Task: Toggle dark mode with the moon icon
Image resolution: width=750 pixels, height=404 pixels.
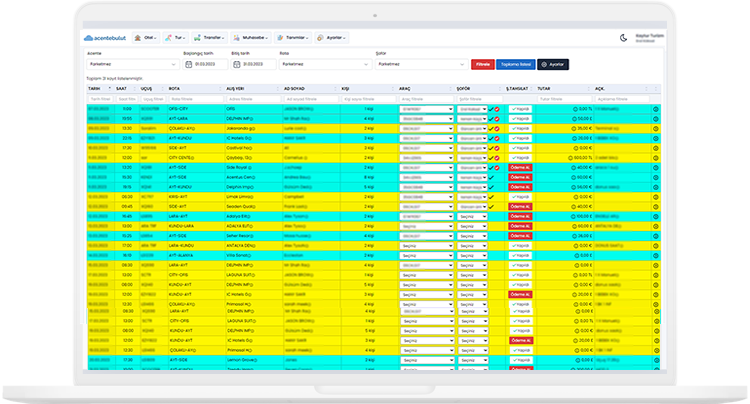Action: coord(623,38)
